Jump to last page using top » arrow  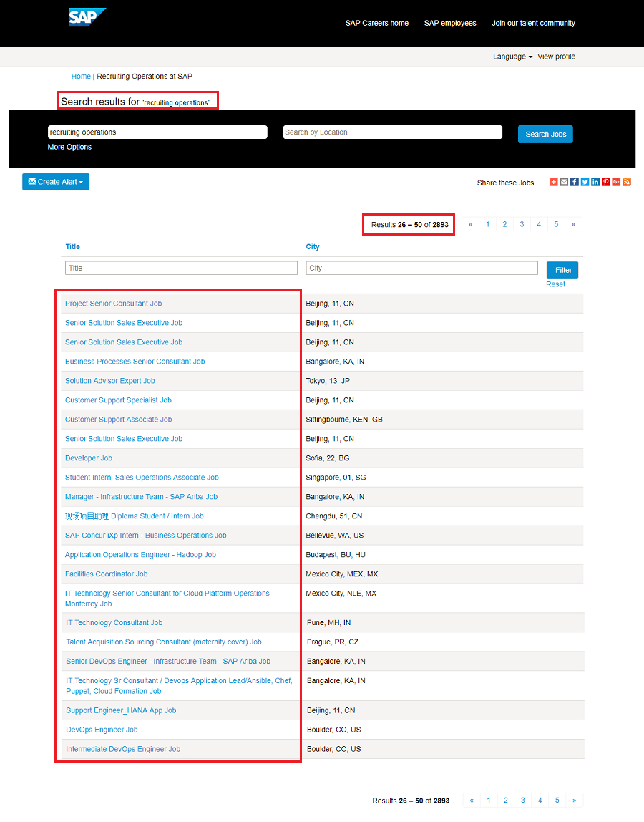pos(573,224)
